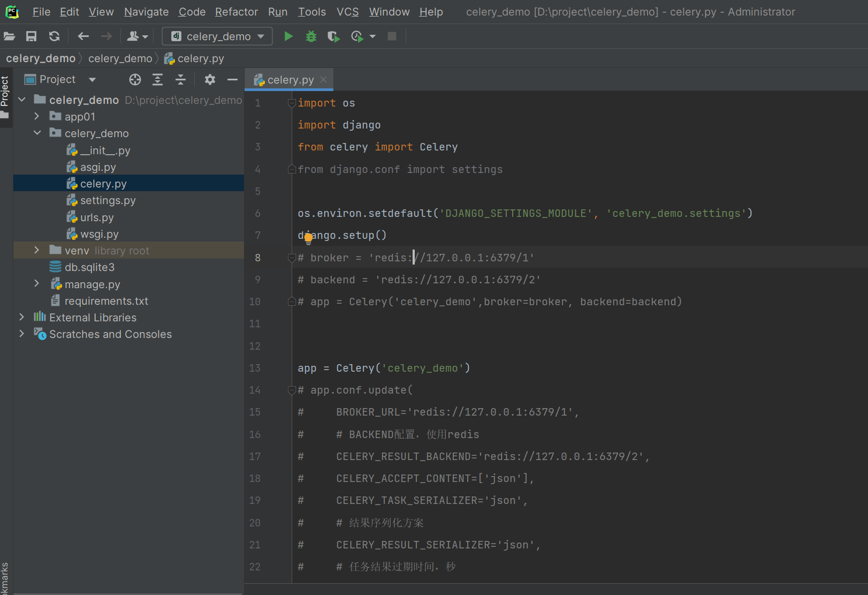The height and width of the screenshot is (595, 868).
Task: Close the celery.py editor tab
Action: [x=323, y=80]
